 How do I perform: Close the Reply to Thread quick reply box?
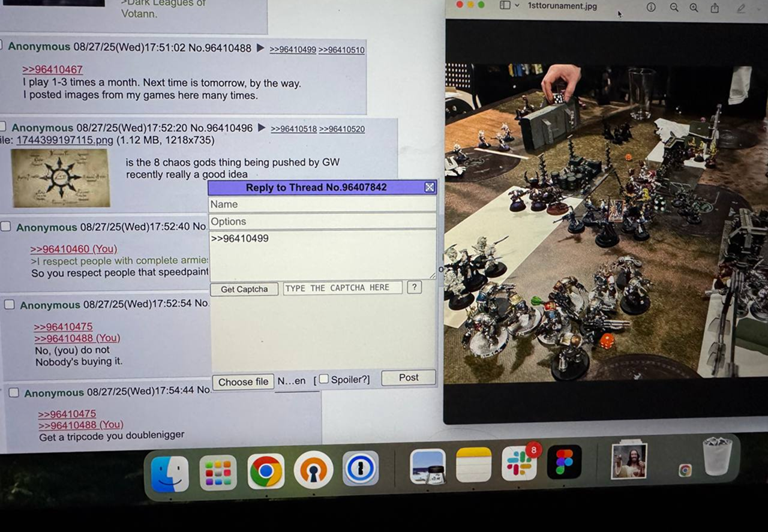pyautogui.click(x=430, y=187)
